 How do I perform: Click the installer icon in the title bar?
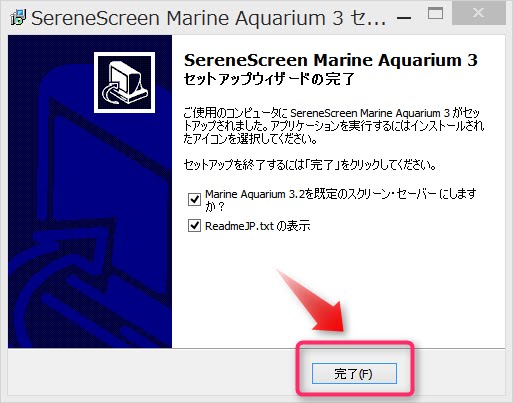tap(18, 17)
